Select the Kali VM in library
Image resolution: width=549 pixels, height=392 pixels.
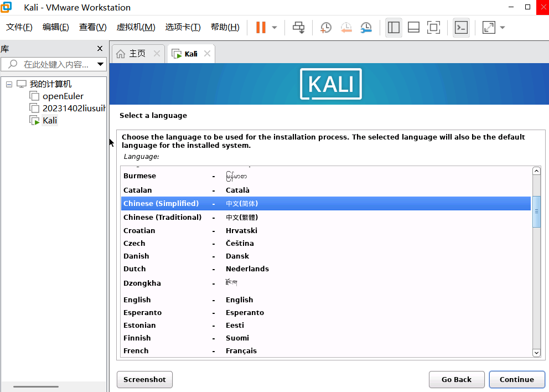[x=50, y=120]
